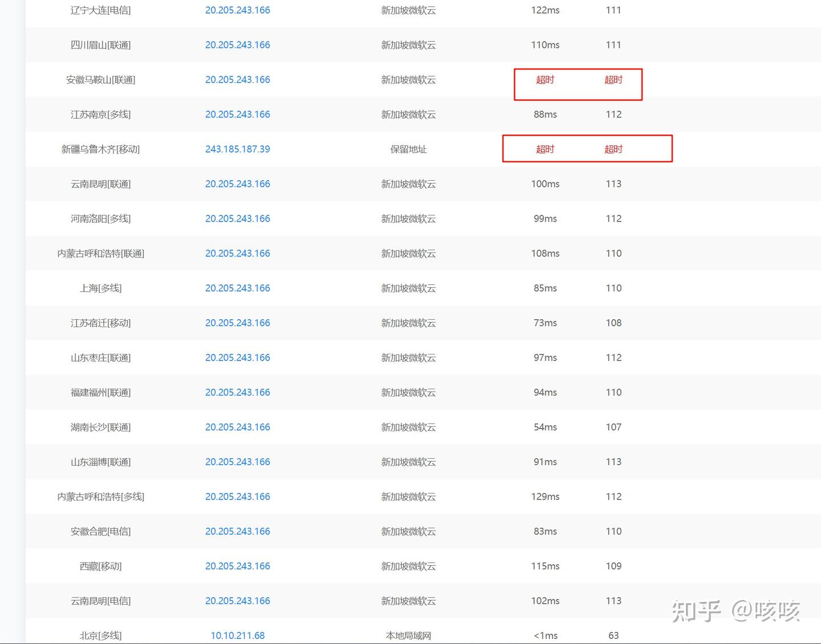Select the 福建福州[联通] node name

101,393
